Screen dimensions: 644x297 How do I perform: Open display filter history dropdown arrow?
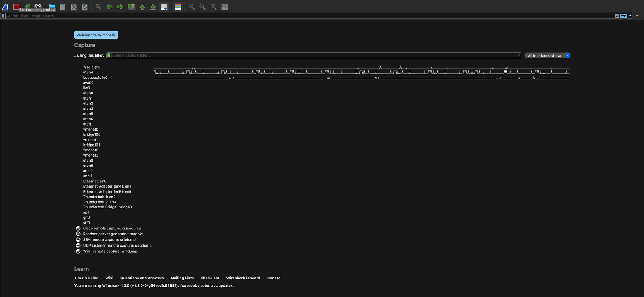tap(630, 15)
